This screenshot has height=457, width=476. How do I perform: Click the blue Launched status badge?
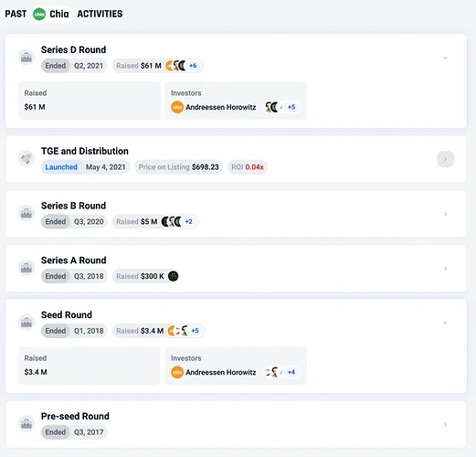pos(61,167)
